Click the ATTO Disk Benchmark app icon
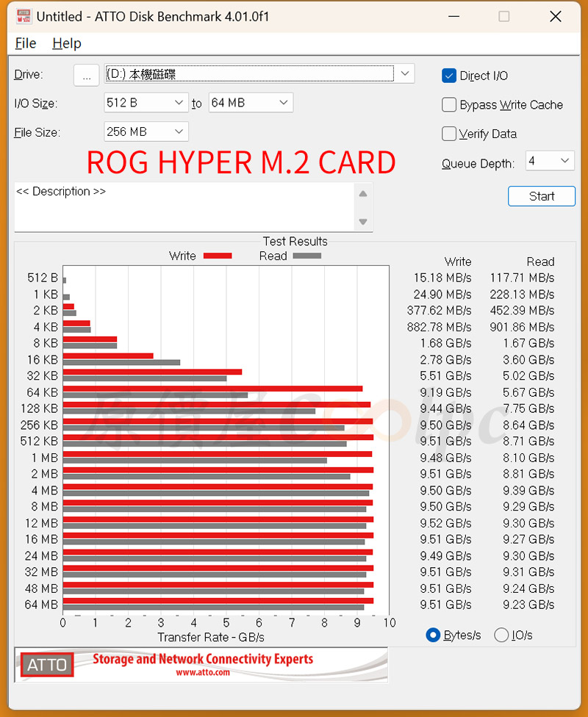This screenshot has width=588, height=717. coord(24,16)
